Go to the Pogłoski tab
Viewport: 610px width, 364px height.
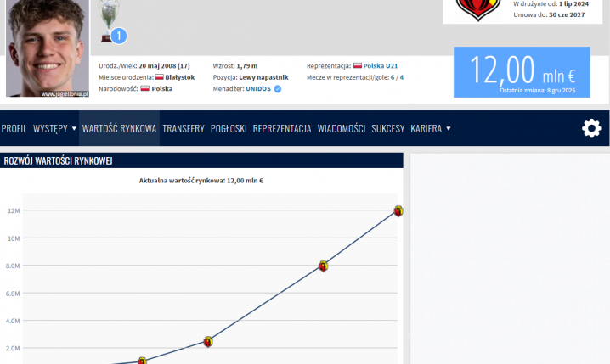(229, 129)
